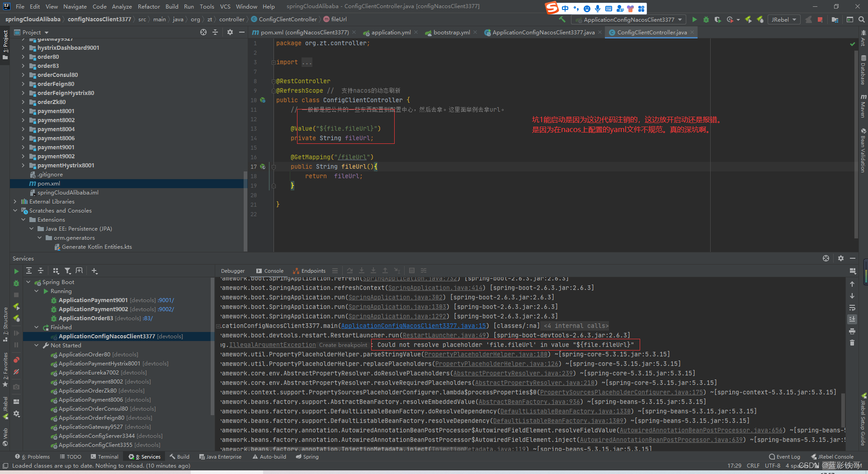Rerun the selected service with the green play icon
This screenshot has height=474, width=868.
coord(16,271)
